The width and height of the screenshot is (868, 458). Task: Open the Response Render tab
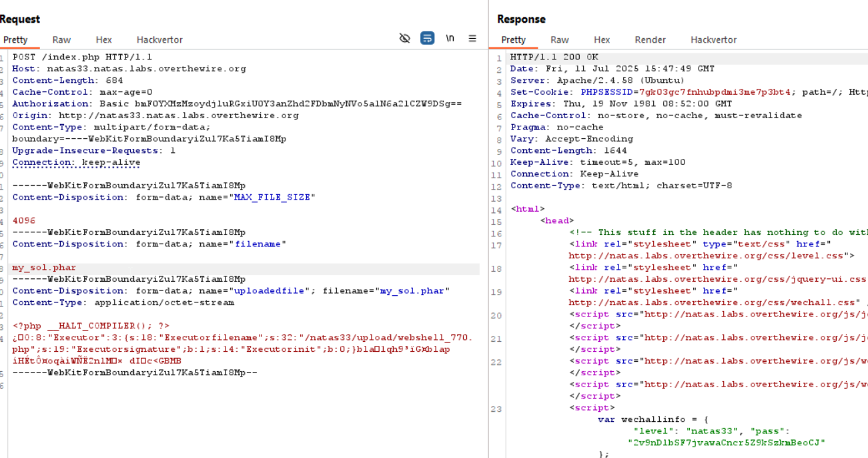(650, 39)
